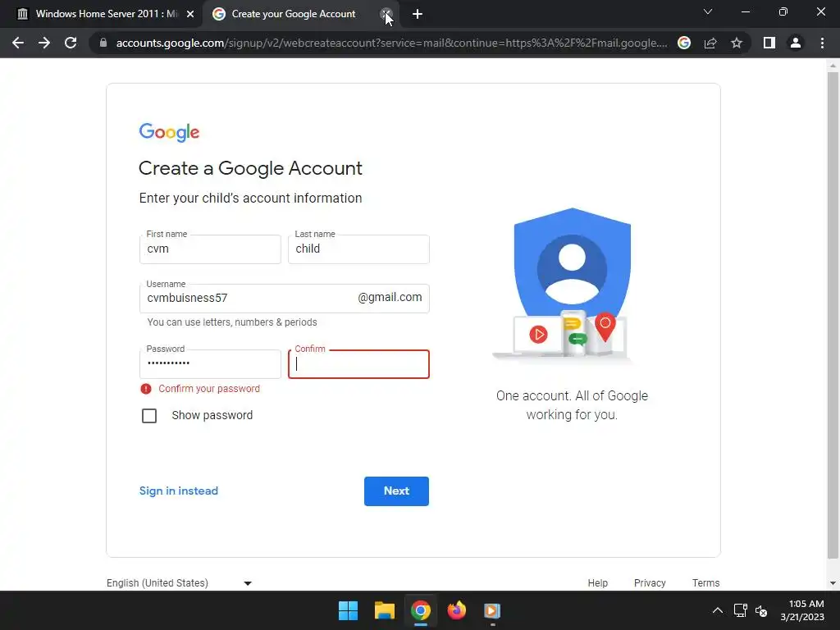Close the Create your Google Account tab

coord(386,14)
